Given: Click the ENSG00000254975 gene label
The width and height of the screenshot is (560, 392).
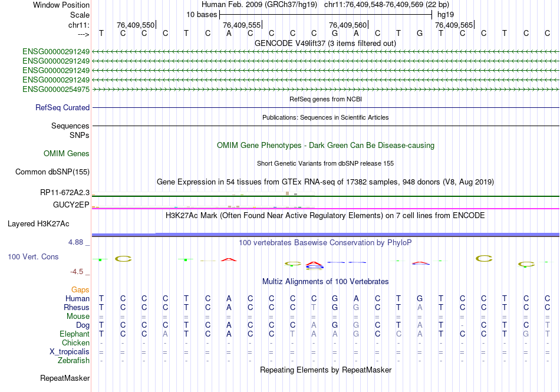Looking at the screenshot, I should pos(56,89).
